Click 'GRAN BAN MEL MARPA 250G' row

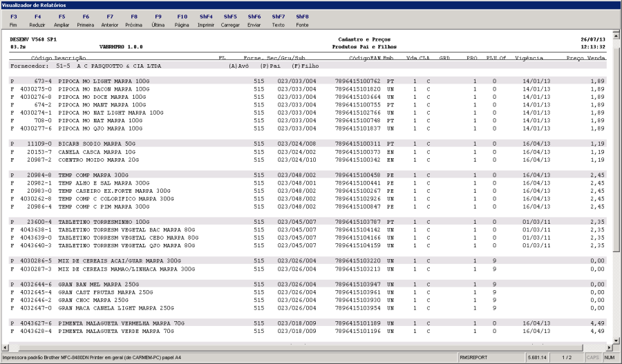point(308,285)
